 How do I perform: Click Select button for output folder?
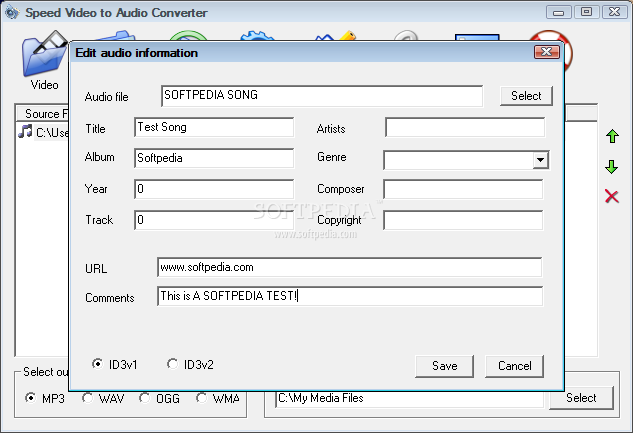581,398
